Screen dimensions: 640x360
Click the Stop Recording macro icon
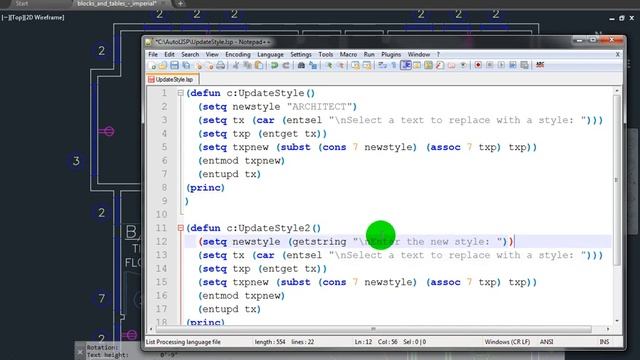pyautogui.click(x=489, y=65)
